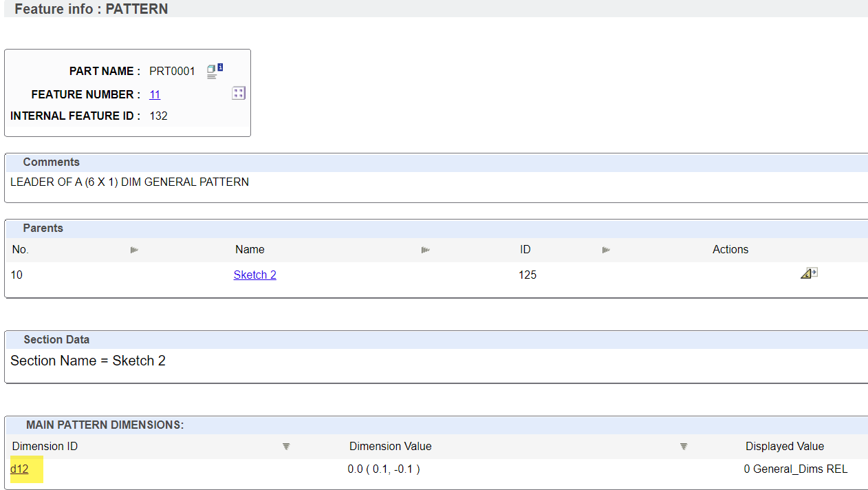This screenshot has height=490, width=868.
Task: Open the datum action icon for Sketch 2 parent
Action: point(809,273)
